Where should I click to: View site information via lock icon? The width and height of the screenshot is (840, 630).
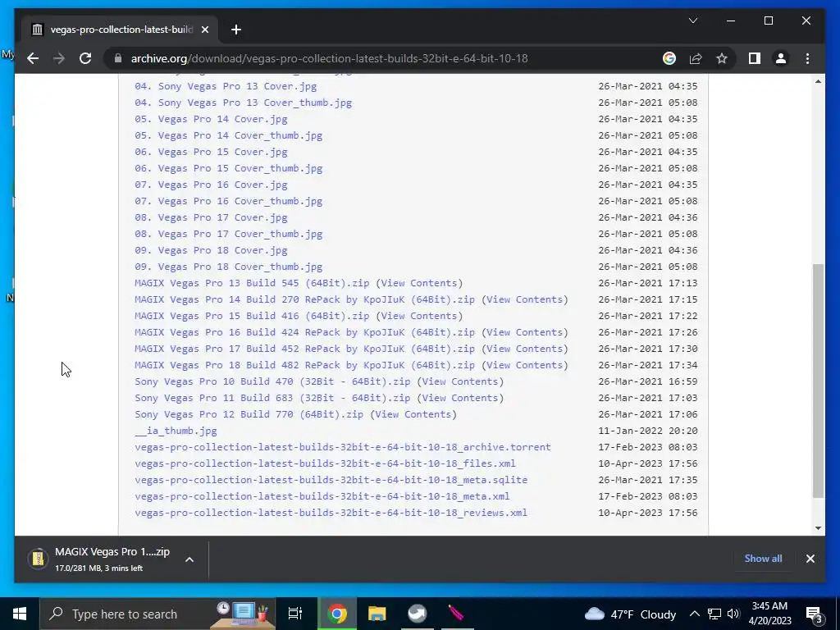point(118,58)
